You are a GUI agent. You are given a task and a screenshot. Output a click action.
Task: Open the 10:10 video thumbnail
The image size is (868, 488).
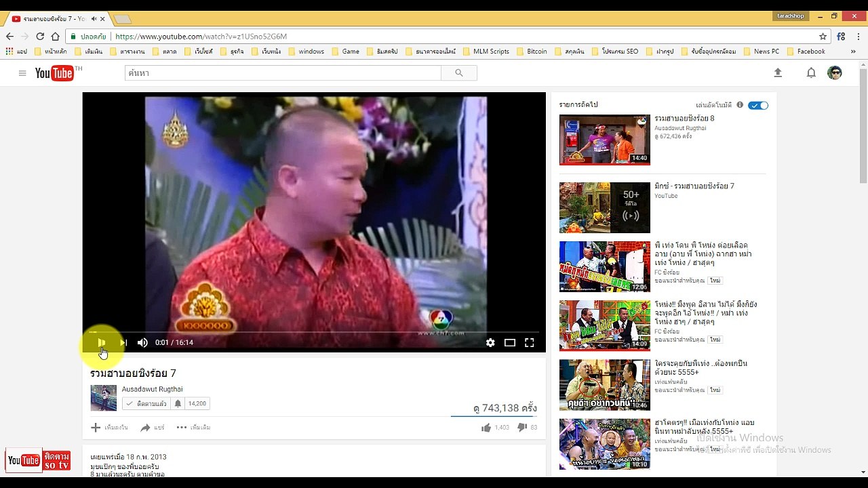click(x=605, y=444)
